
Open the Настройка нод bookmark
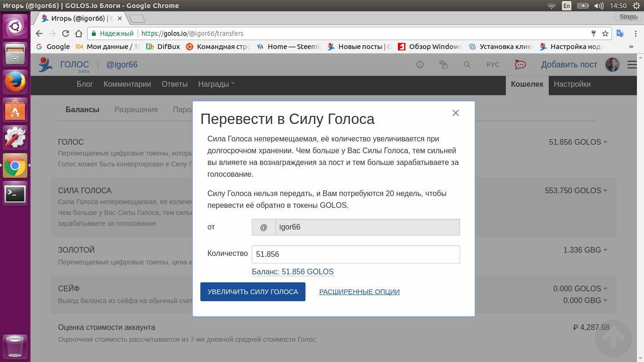[571, 47]
